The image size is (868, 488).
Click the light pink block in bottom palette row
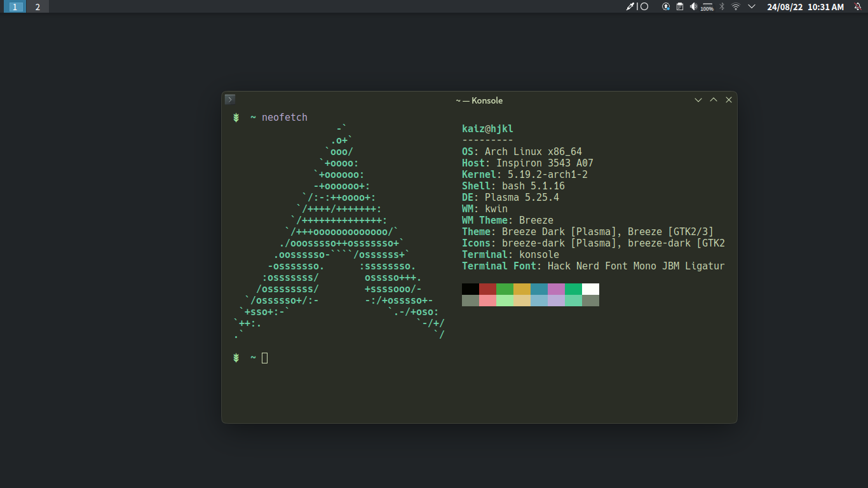point(487,301)
